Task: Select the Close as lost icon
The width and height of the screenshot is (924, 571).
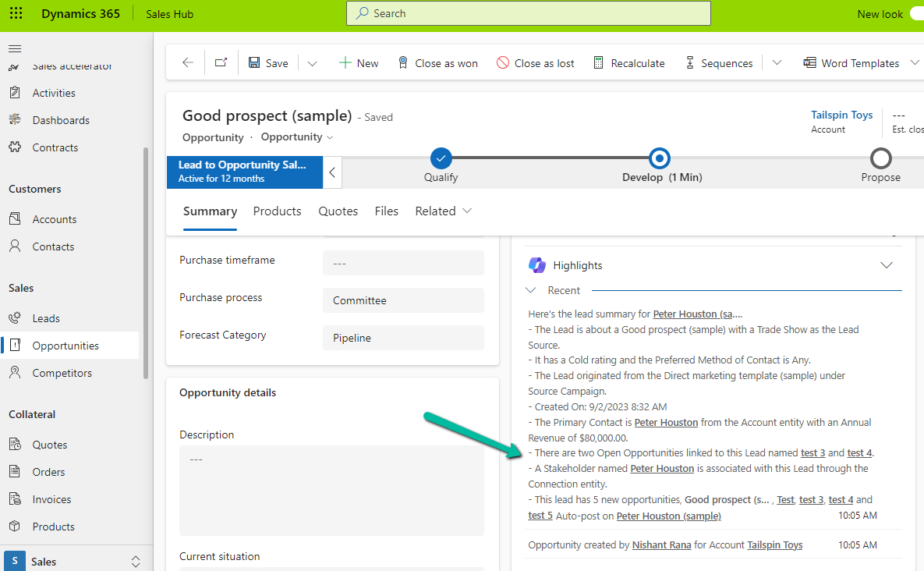Action: 502,62
